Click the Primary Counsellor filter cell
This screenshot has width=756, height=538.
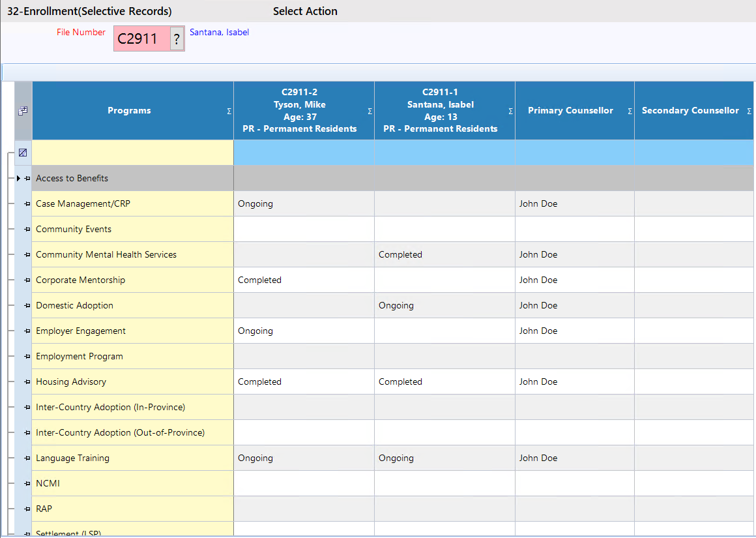[x=575, y=153]
